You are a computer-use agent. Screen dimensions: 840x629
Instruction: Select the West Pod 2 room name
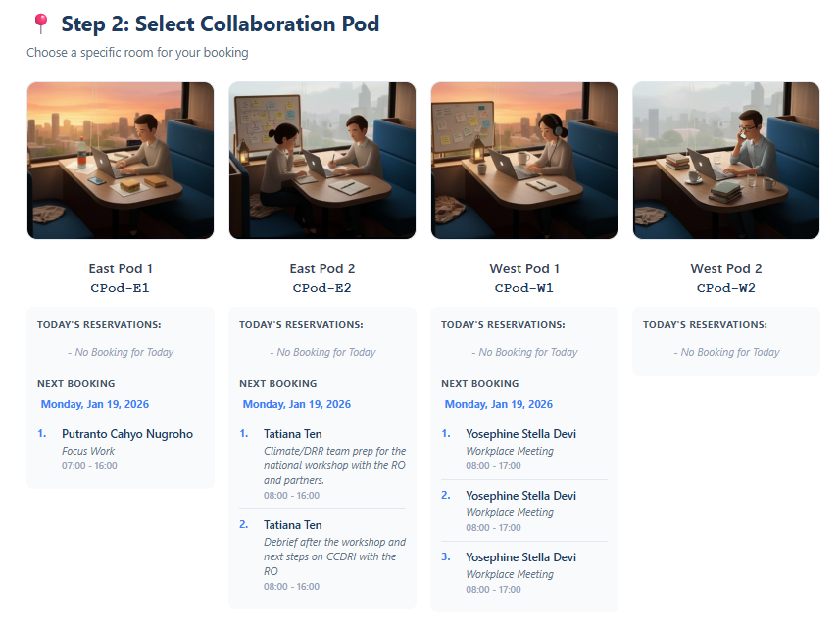point(725,267)
